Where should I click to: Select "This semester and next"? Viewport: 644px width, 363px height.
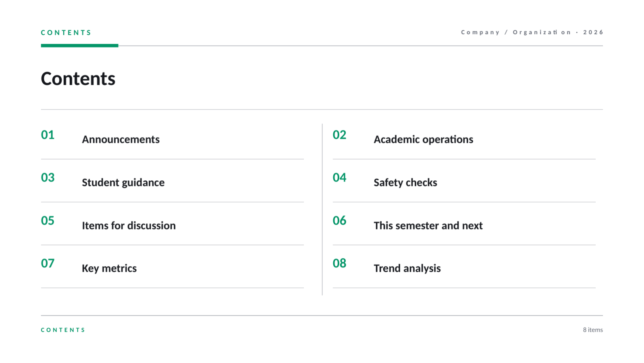pyautogui.click(x=428, y=225)
